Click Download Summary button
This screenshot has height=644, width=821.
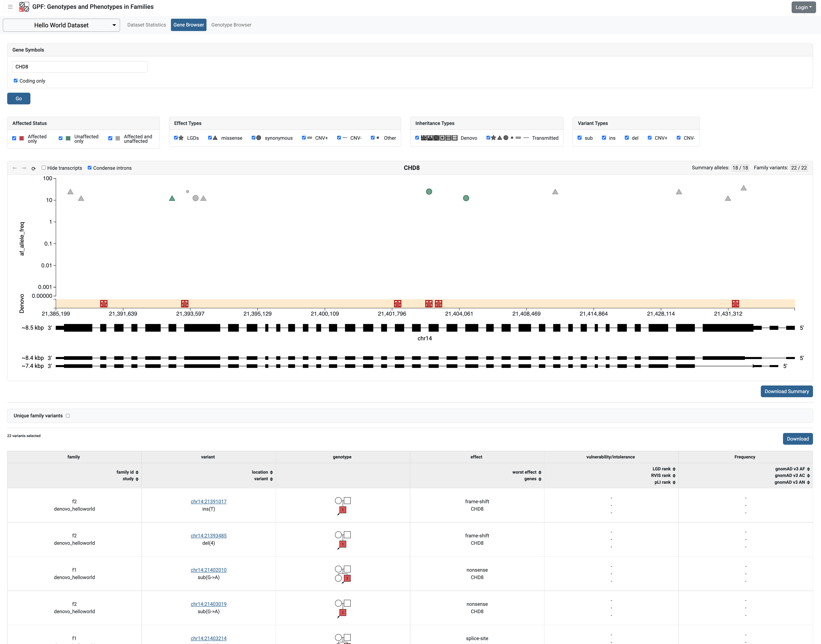click(786, 391)
